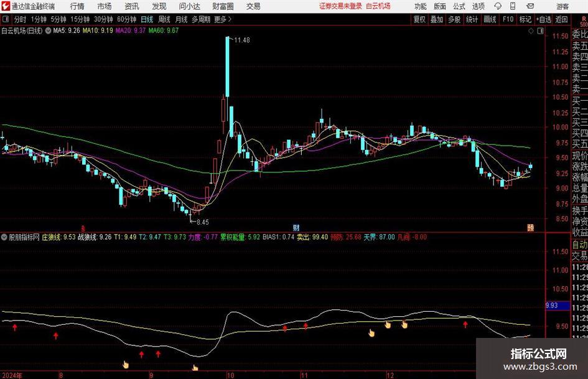The image size is (588, 379).
Task: Click the red S marker near August
Action: coord(83,228)
